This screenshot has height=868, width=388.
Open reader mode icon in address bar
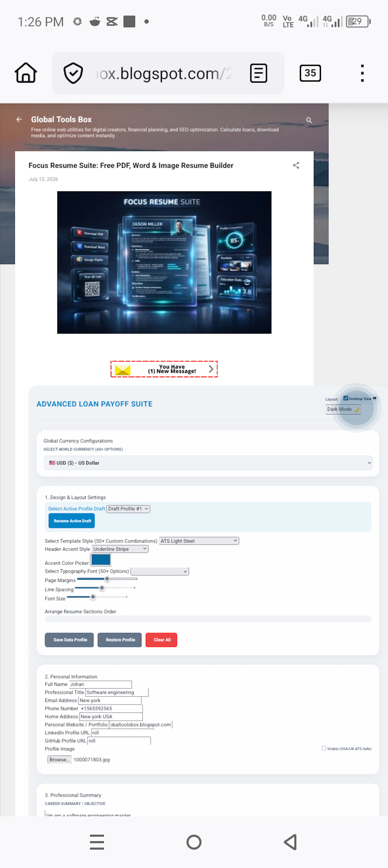[259, 73]
